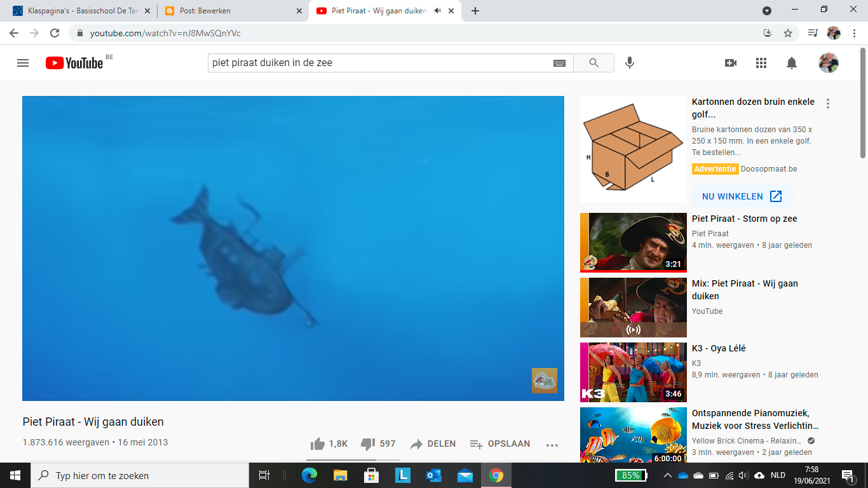Screen dimensions: 868x488
Task: Click the video player to pause
Action: pyautogui.click(x=293, y=248)
